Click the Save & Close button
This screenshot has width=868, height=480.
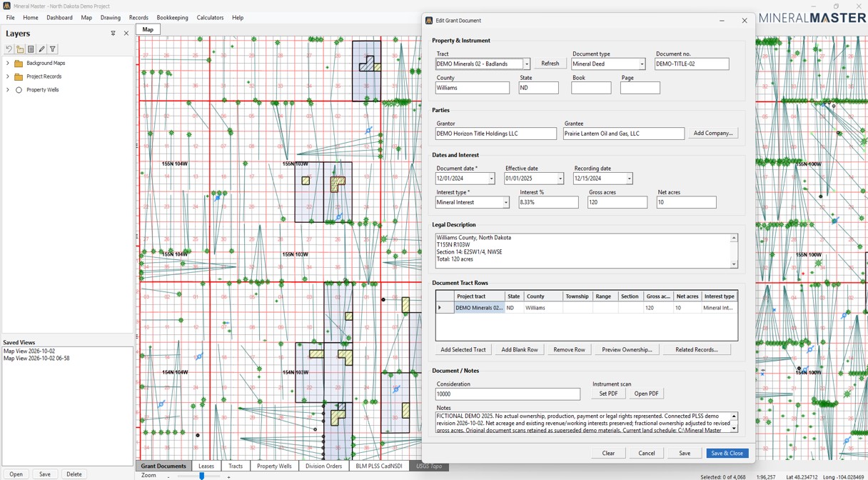[x=727, y=454]
